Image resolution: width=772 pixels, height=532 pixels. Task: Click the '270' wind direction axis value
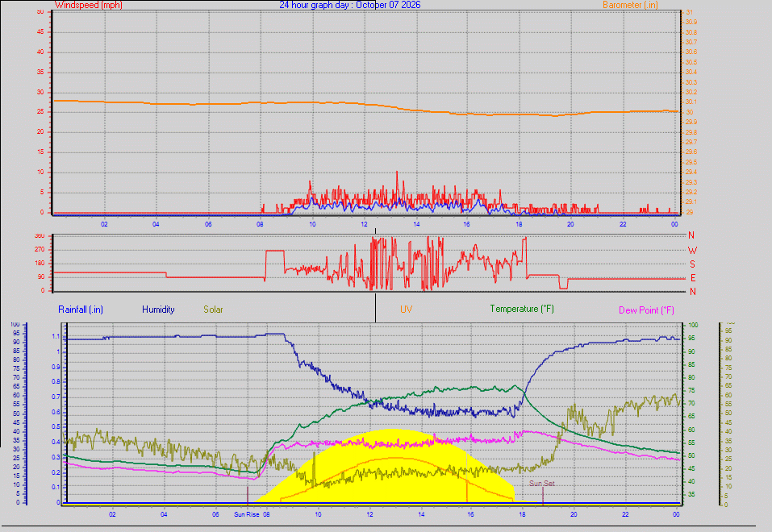pos(40,250)
